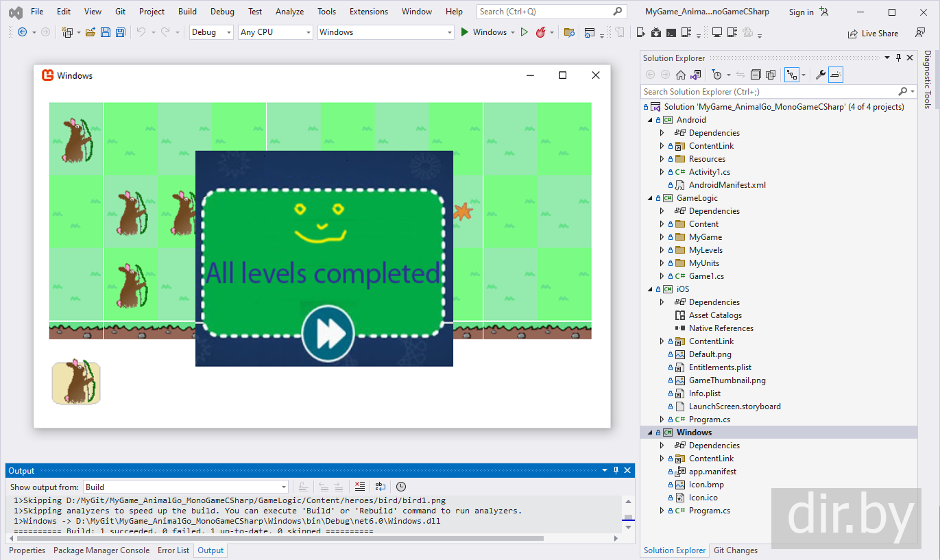This screenshot has width=940, height=560.
Task: Click the Home icon in Solution Explorer
Action: pyautogui.click(x=681, y=75)
